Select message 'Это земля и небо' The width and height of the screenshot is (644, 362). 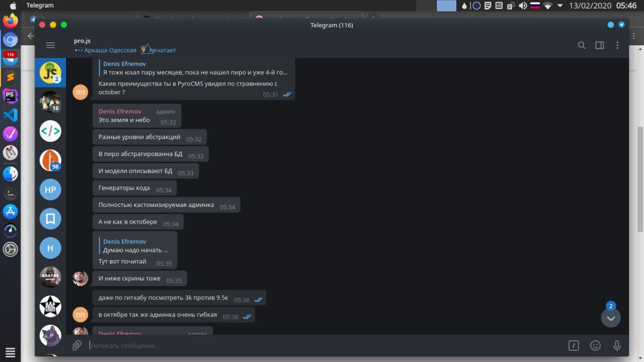[x=137, y=116]
